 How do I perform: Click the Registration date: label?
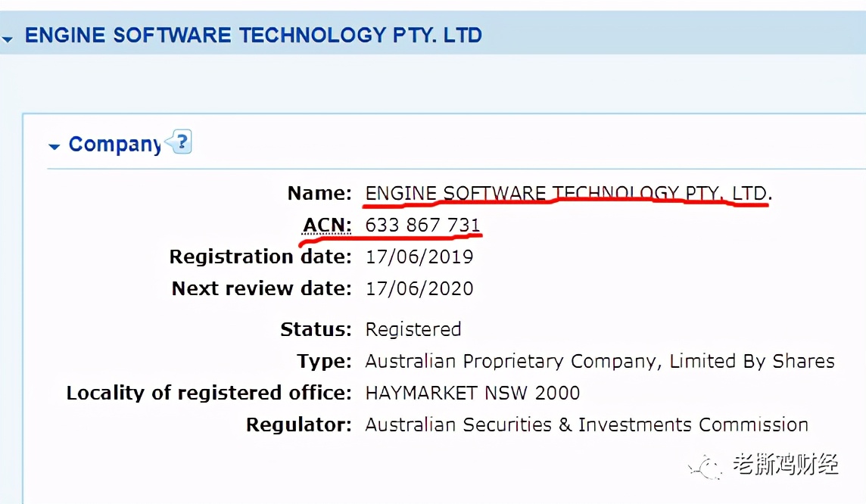[x=260, y=257]
